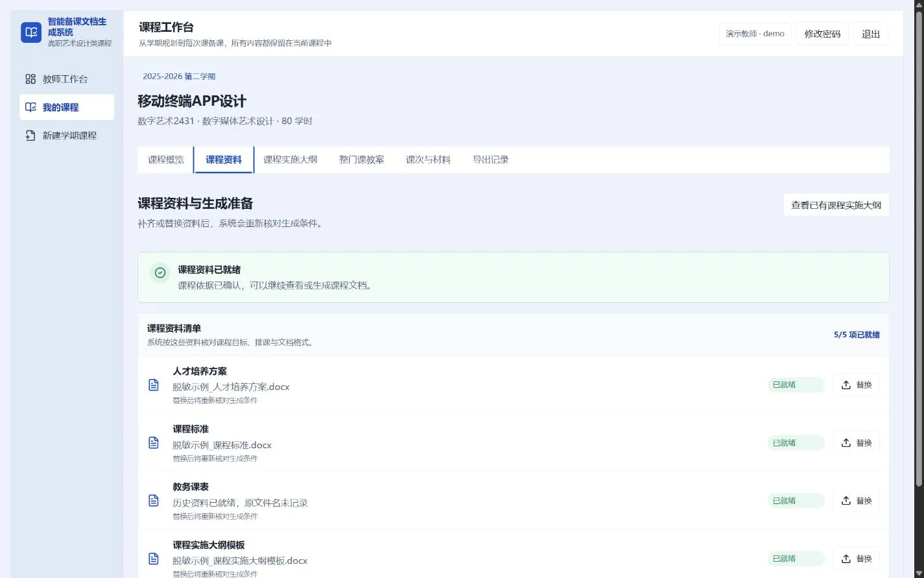Screen dimensions: 924x578
Task: Replace the 课程标准 file
Action: coord(856,442)
